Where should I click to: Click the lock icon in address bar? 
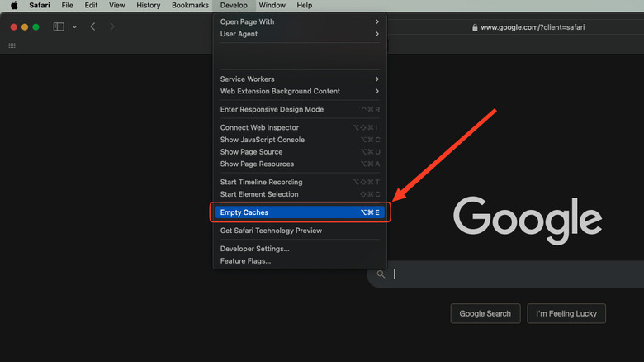(475, 27)
